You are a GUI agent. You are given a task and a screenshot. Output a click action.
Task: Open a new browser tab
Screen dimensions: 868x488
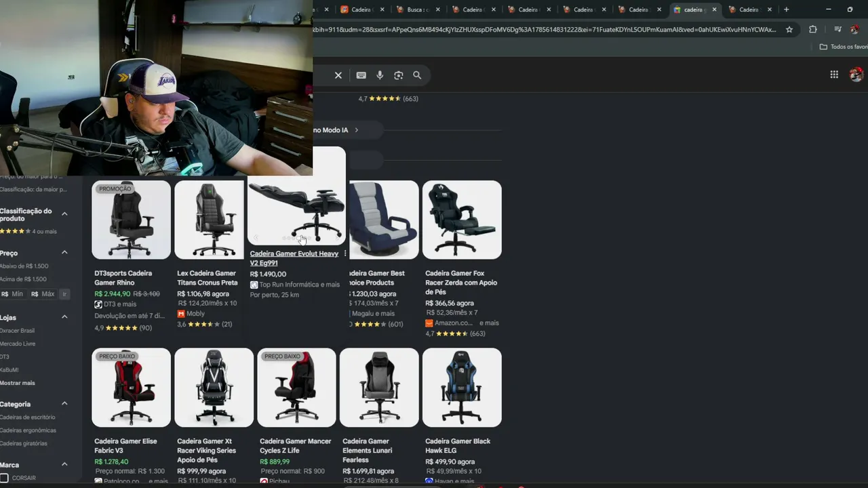(787, 9)
